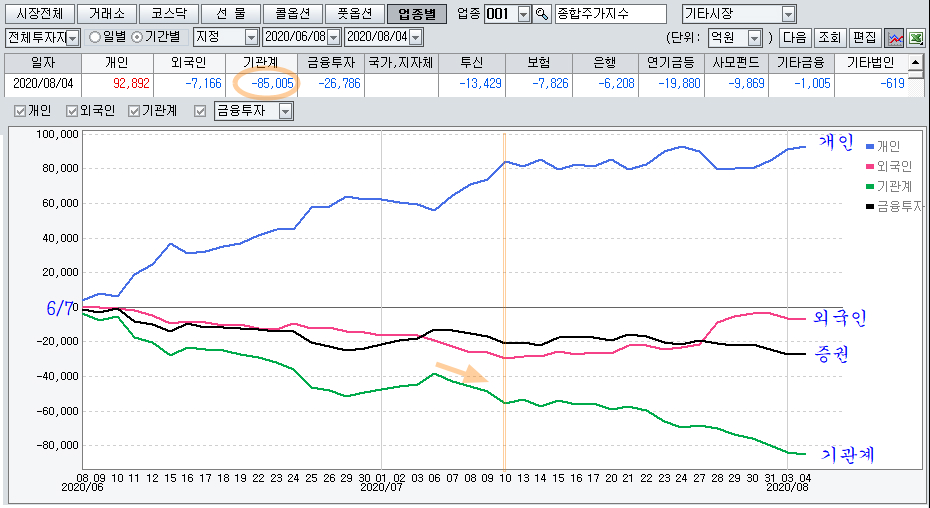Open the end date 2020/08/04 calendar dropdown
930x508 pixels.
[x=416, y=37]
